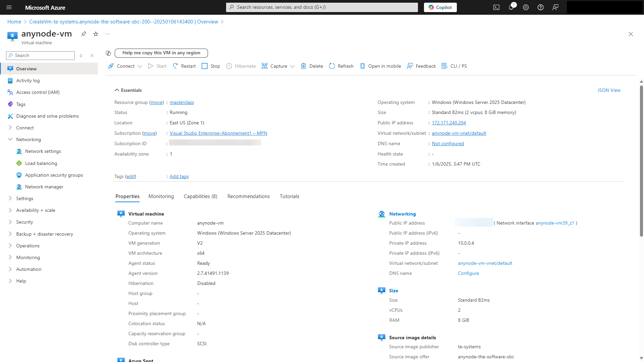
Task: Open the Connect dropdown menu
Action: [x=124, y=66]
